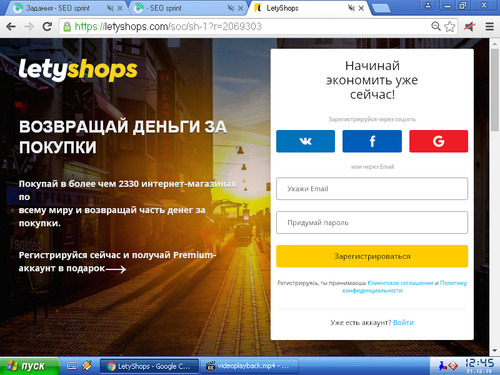
Task: Click the crossed-out extension icon in the toolbar
Action: [x=470, y=26]
